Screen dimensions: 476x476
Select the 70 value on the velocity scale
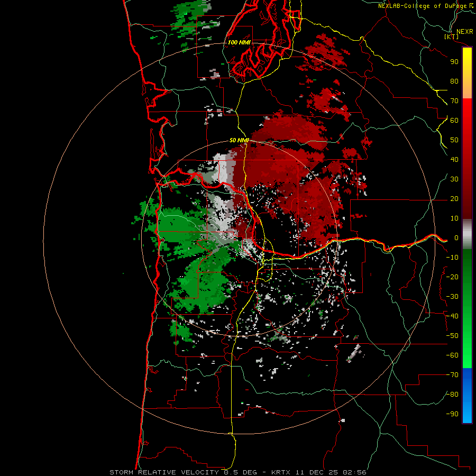pos(454,101)
